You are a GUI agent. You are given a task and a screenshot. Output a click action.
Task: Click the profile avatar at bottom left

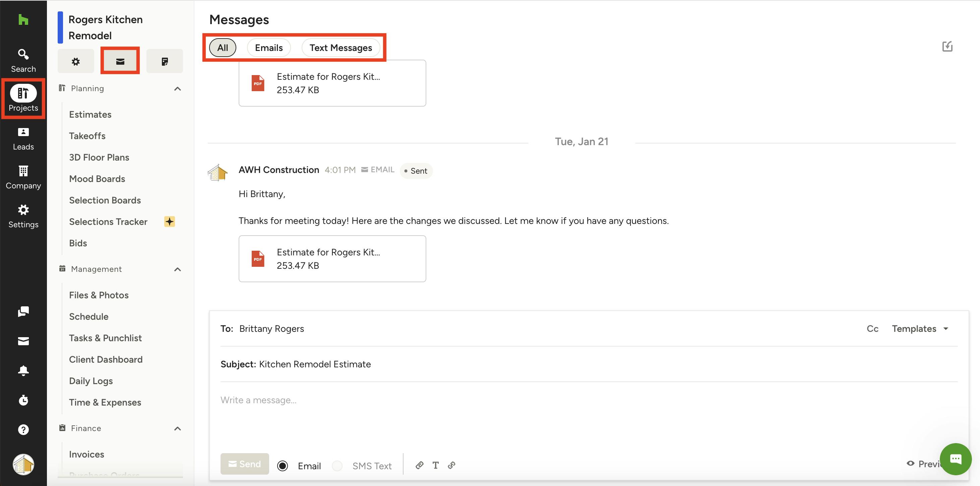tap(23, 464)
